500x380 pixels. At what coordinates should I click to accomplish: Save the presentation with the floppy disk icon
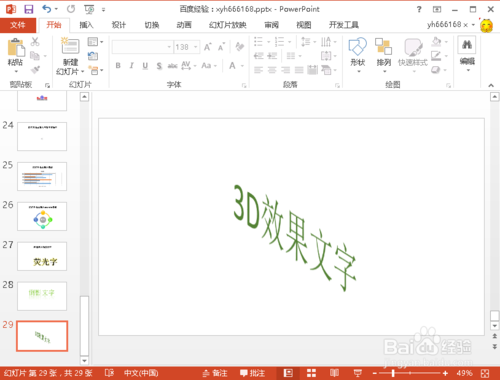point(29,9)
